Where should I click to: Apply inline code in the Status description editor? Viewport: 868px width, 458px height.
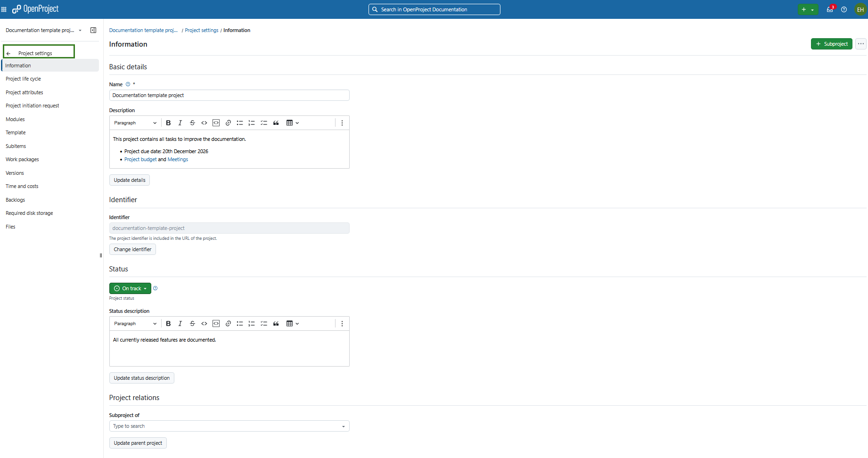204,324
